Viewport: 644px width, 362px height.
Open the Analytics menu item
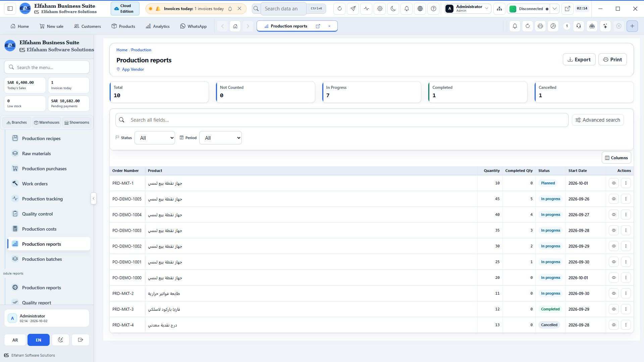coord(158,26)
